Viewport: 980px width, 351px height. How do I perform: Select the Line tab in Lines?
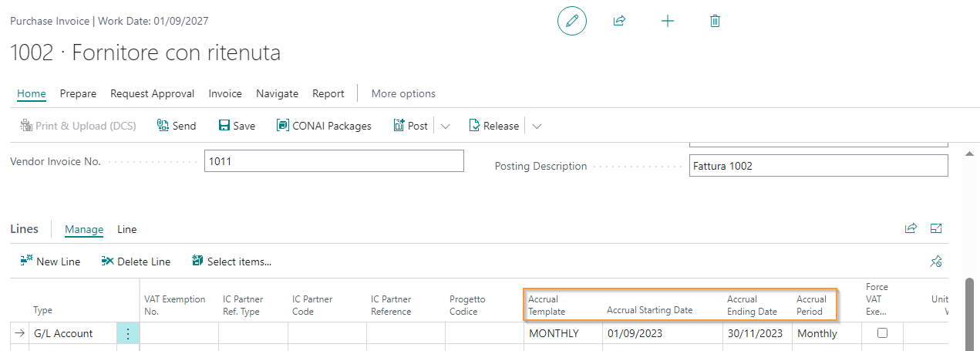pos(127,229)
